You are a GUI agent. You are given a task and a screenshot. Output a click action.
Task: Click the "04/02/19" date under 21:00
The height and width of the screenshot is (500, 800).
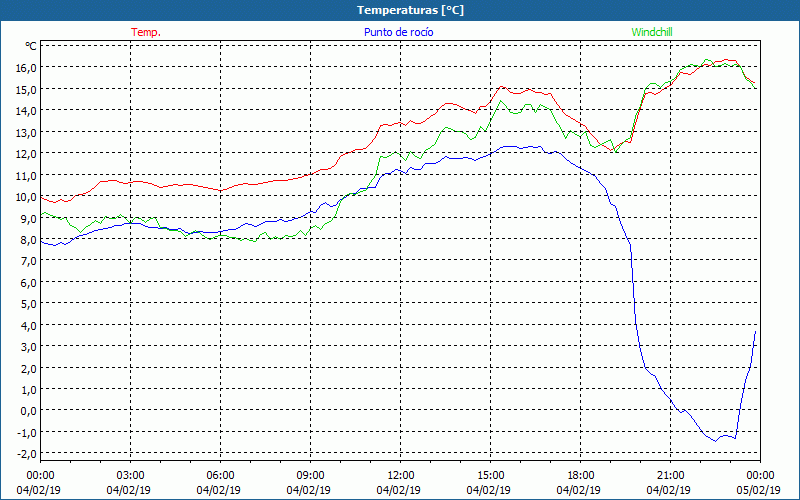point(668,490)
